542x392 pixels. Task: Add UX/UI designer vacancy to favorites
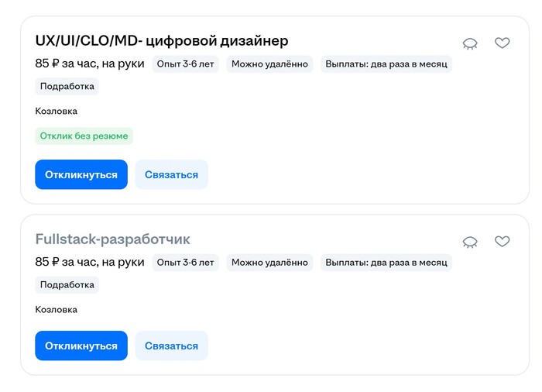coord(503,43)
